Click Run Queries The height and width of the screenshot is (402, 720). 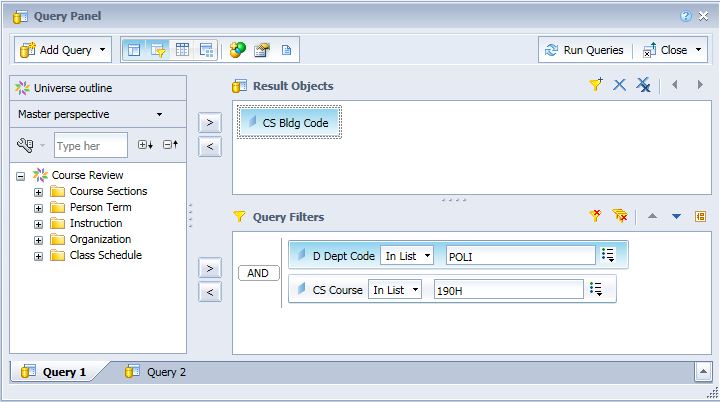(585, 50)
